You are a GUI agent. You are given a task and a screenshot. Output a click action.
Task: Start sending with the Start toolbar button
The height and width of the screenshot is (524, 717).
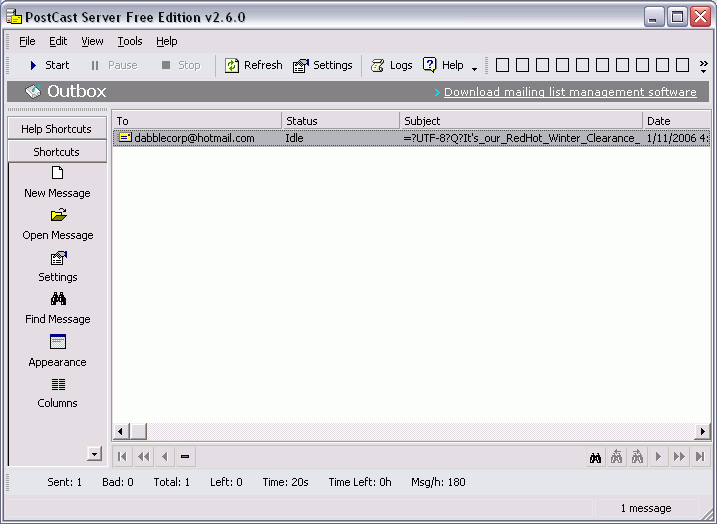click(x=49, y=65)
